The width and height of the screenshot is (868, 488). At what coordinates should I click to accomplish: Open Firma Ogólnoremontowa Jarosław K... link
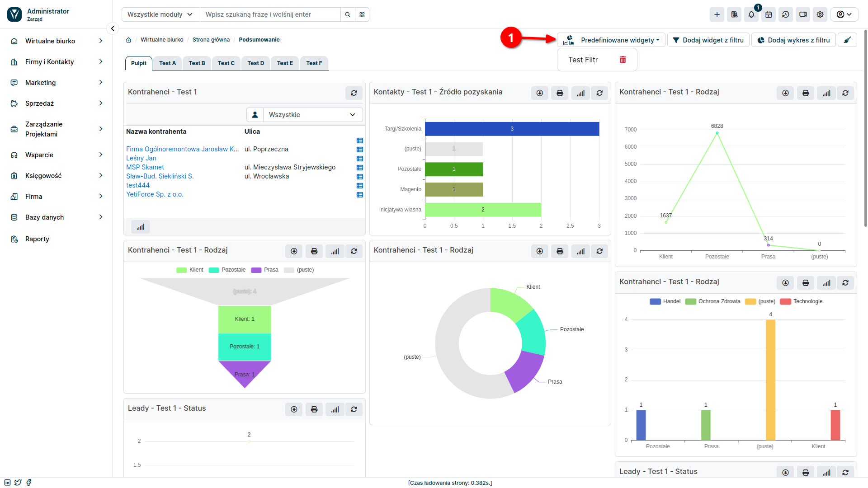pyautogui.click(x=183, y=149)
